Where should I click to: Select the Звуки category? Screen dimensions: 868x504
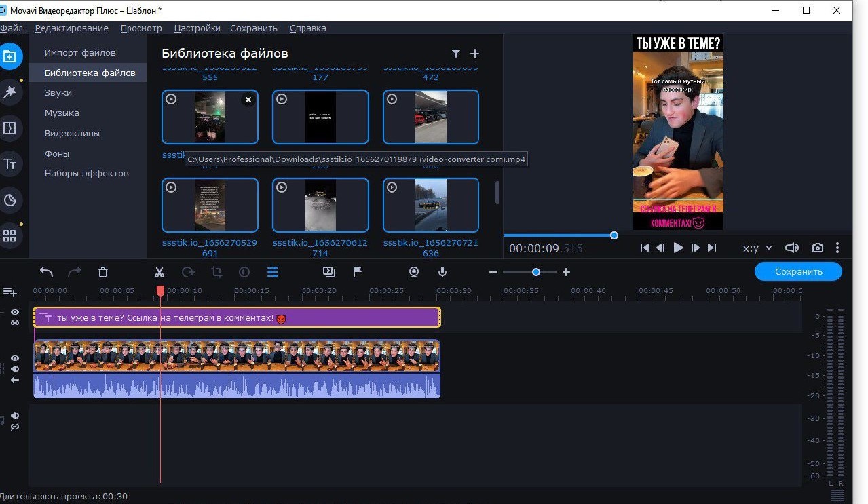[x=58, y=93]
